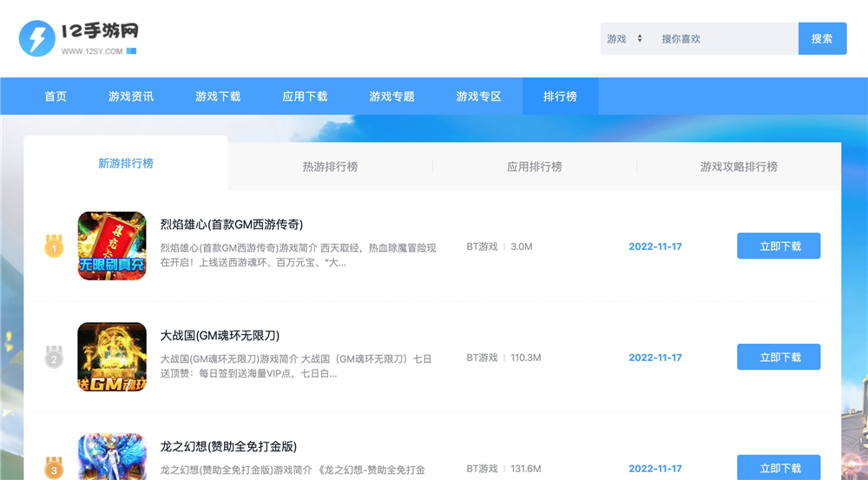Viewport: 868px width, 480px height.
Task: Switch to the 应用排行榜 tab
Action: pyautogui.click(x=535, y=167)
